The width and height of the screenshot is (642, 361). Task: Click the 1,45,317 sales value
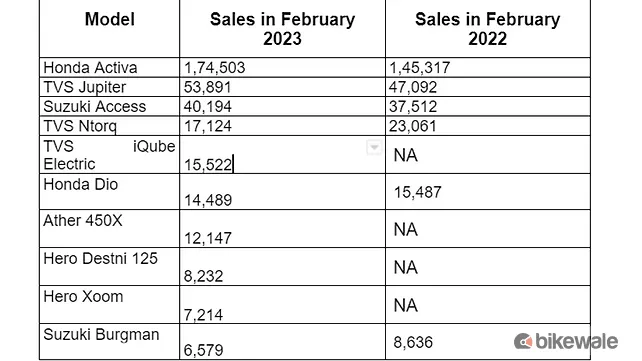point(420,68)
